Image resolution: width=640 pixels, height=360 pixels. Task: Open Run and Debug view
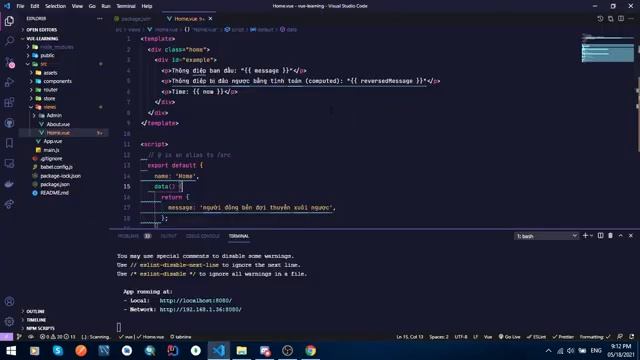(9, 82)
